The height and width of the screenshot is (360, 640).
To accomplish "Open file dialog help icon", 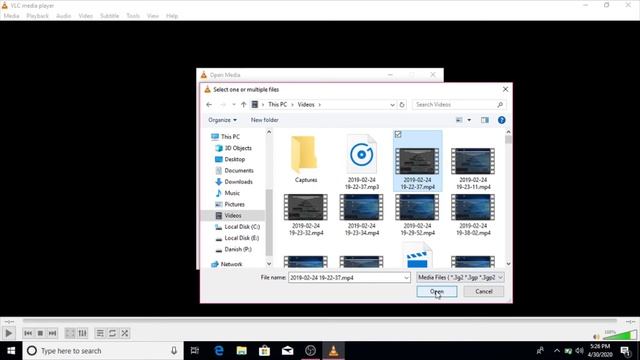I will [502, 120].
